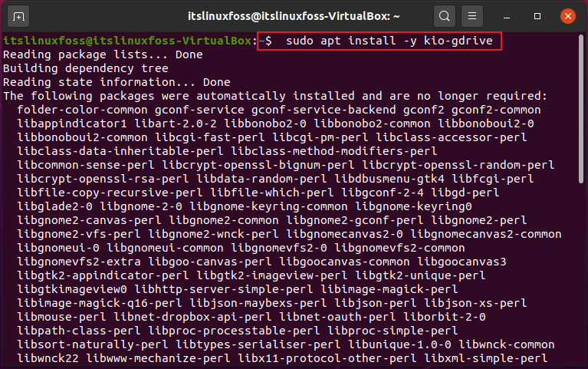Viewport: 588px width, 369px height.
Task: Click package libbonoboui2-0
Action: tap(486, 124)
